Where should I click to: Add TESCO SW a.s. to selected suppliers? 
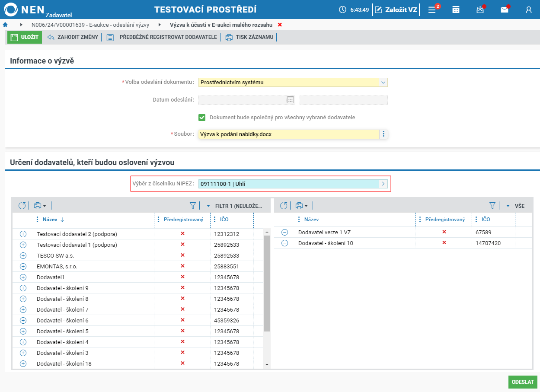pos(23,255)
